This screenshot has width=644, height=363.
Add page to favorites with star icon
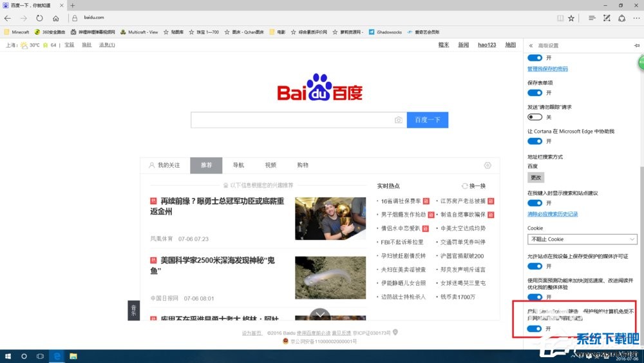571,18
